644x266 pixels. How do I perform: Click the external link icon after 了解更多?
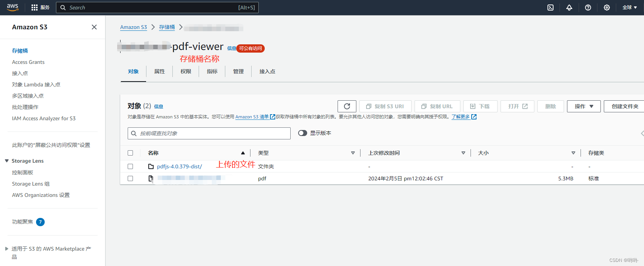pyautogui.click(x=474, y=117)
